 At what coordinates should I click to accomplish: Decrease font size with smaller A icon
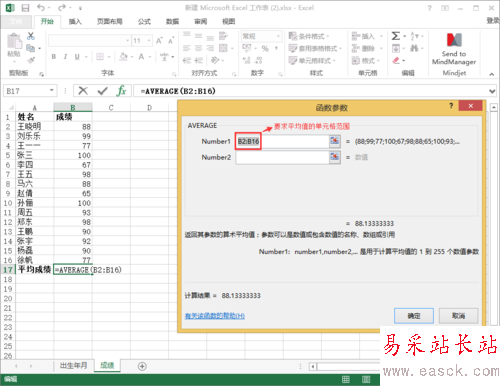[x=171, y=41]
